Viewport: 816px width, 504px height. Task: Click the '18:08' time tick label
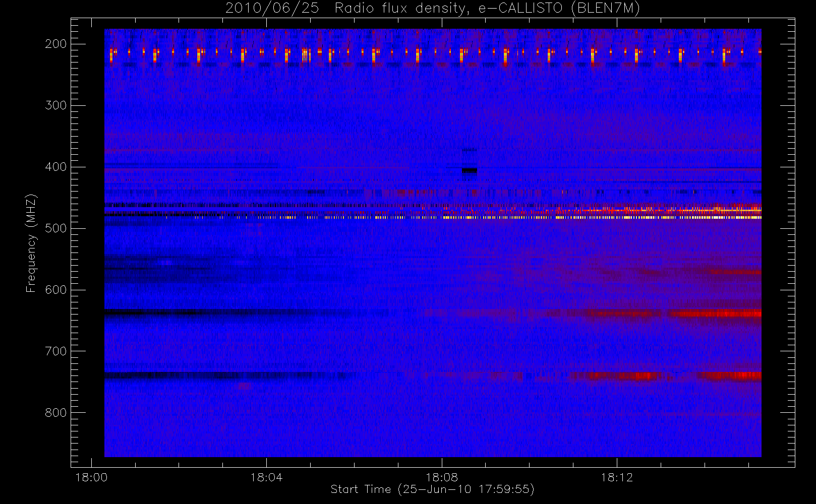click(x=442, y=477)
